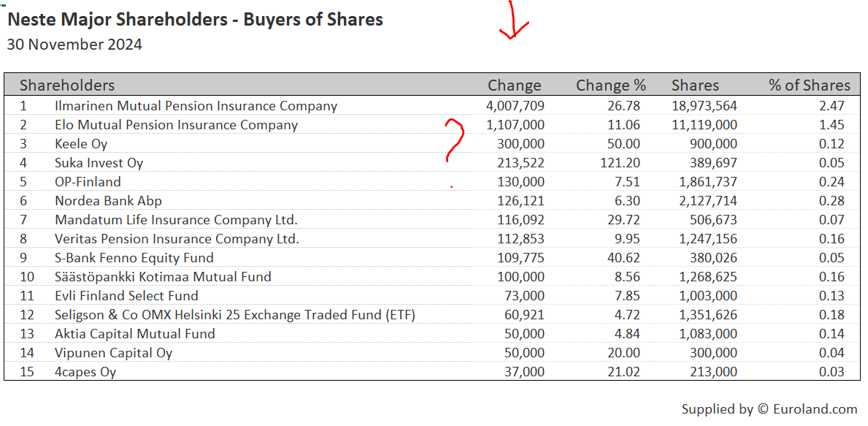Click Veritas Pension Insurance Company Ltd.
The height and width of the screenshot is (426, 868).
[177, 239]
